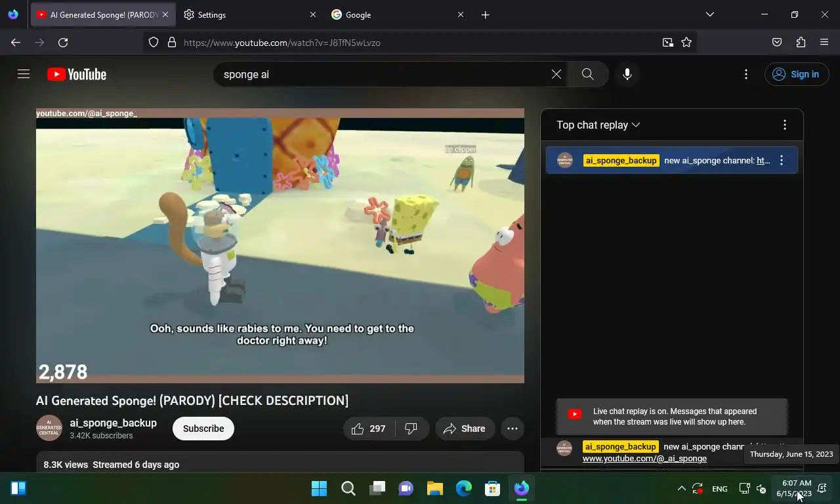The height and width of the screenshot is (504, 840).
Task: Bookmark this page with the star
Action: click(686, 43)
